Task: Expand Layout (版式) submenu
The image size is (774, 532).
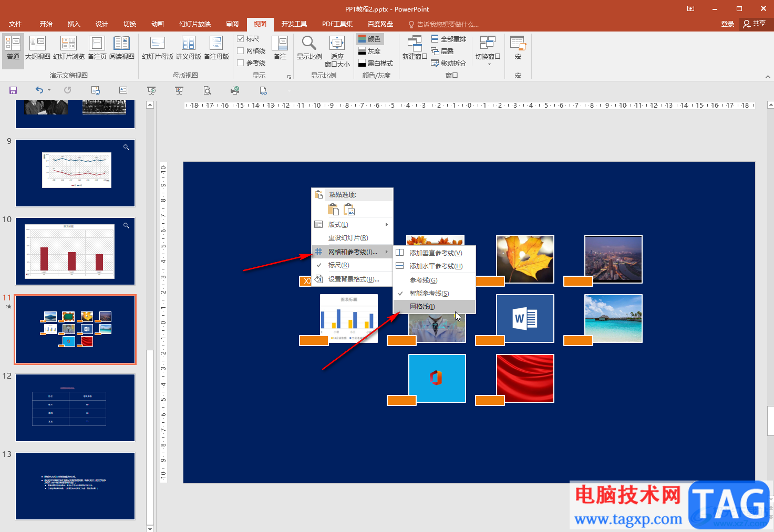Action: tap(352, 225)
